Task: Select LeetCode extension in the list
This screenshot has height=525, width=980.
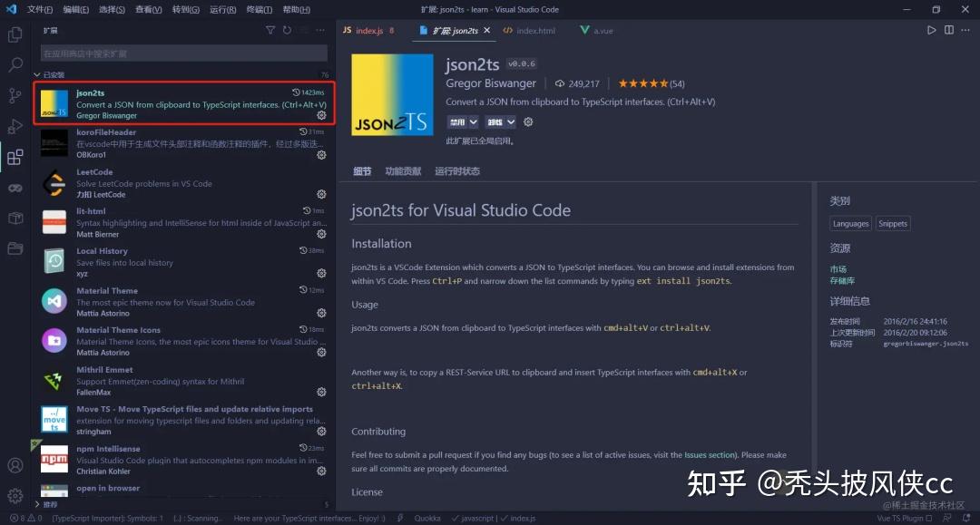Action: (x=183, y=183)
